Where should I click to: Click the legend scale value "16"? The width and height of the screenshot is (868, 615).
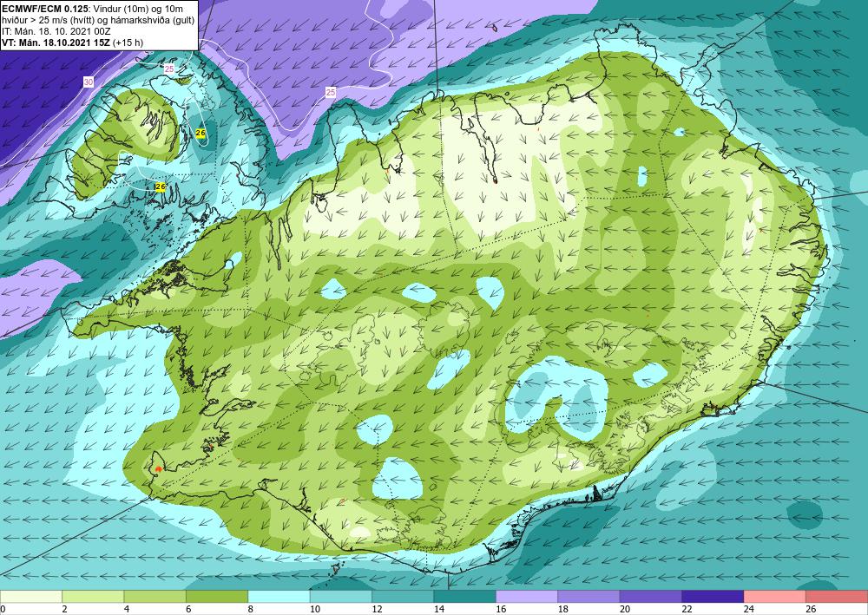[x=501, y=609]
